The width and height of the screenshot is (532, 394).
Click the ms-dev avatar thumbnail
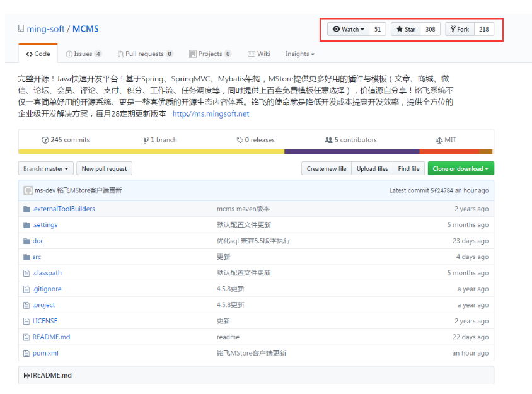[28, 190]
